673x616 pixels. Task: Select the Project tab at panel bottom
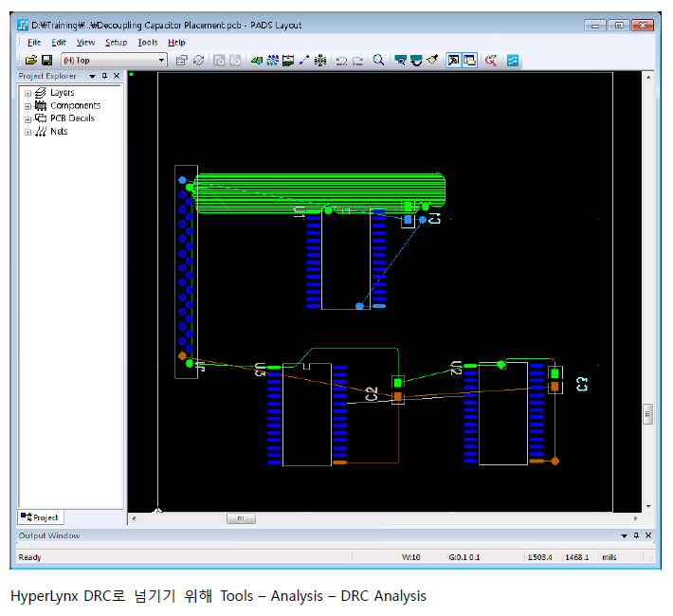[x=40, y=517]
